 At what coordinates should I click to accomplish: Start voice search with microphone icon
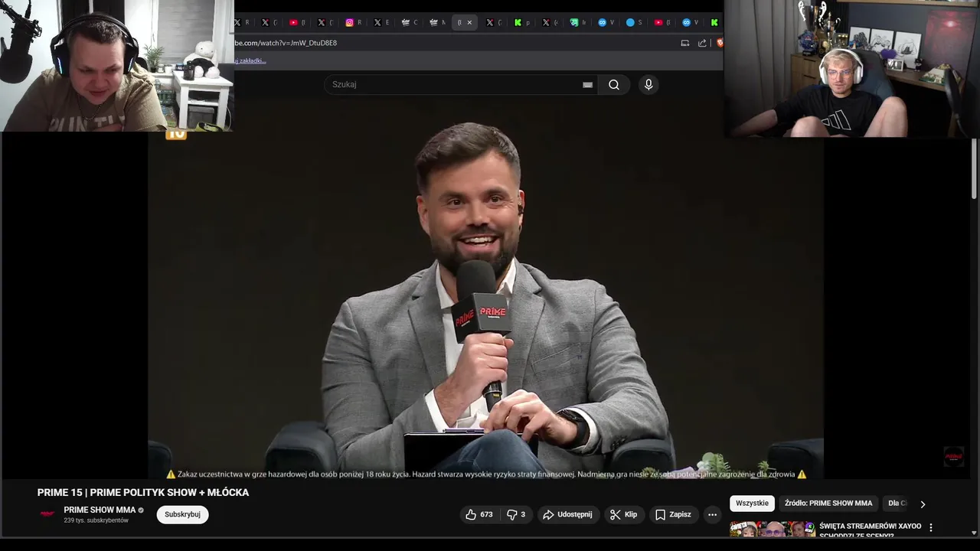[648, 85]
